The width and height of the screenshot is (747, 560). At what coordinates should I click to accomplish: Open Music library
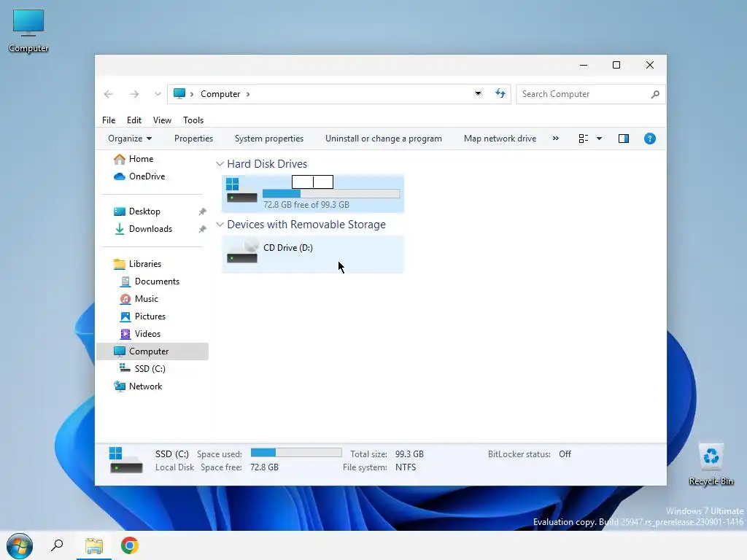coord(146,299)
